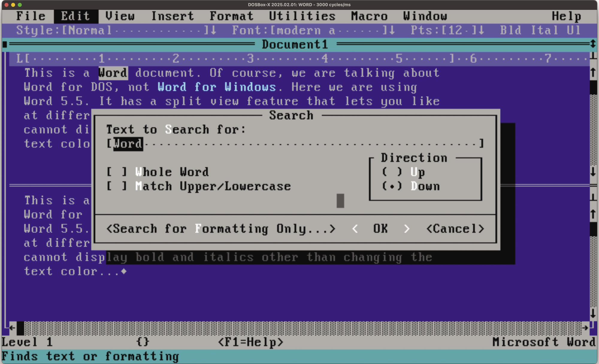
Task: Click horizontal scroll right arrow
Action: point(585,328)
